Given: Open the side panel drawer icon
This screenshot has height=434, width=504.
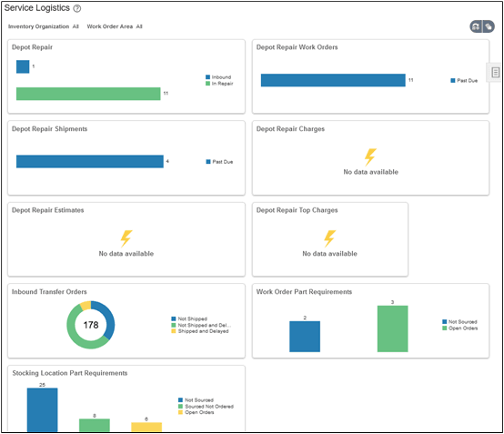Looking at the screenshot, I should coord(495,73).
